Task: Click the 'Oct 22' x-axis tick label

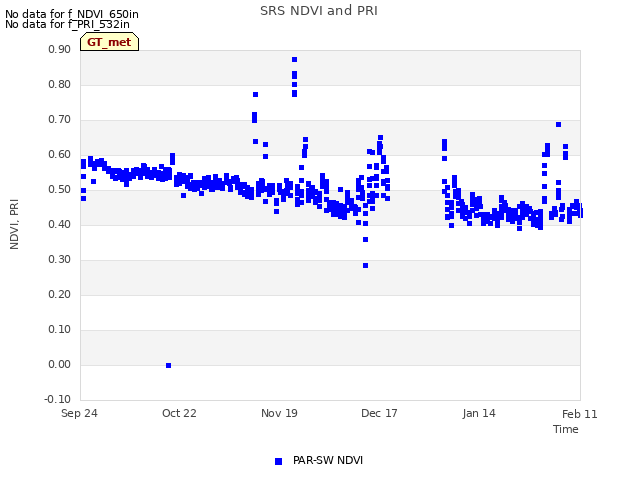Action: pos(179,413)
